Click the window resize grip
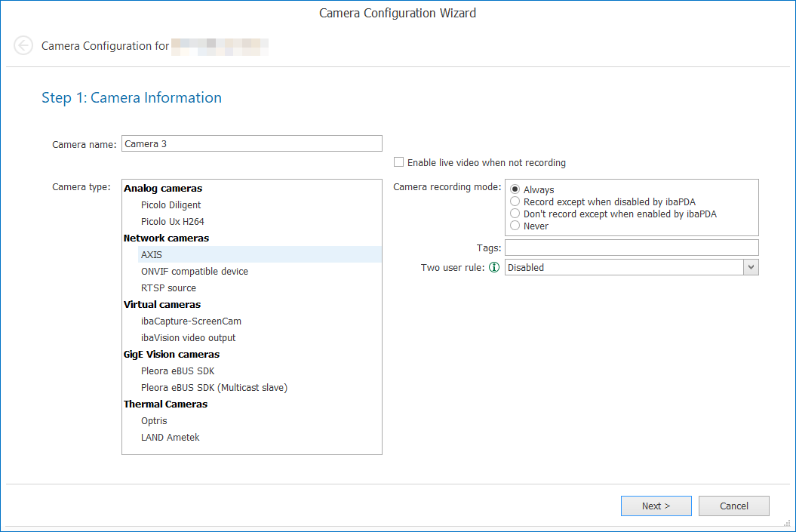Screen dimensions: 796x532 [788, 524]
